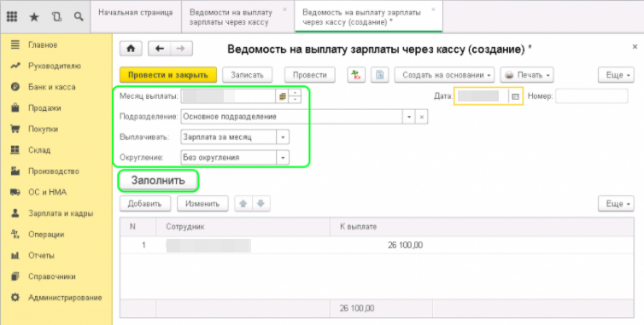Open Отчеты section in sidebar
This screenshot has width=644, height=325.
pos(41,255)
